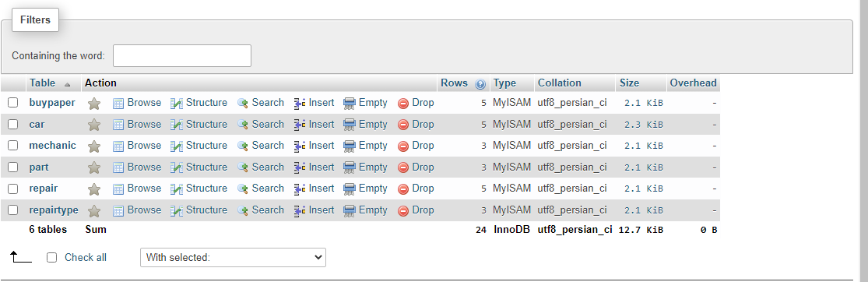The image size is (868, 282).
Task: Click the Drop icon for mechanic
Action: (x=403, y=146)
